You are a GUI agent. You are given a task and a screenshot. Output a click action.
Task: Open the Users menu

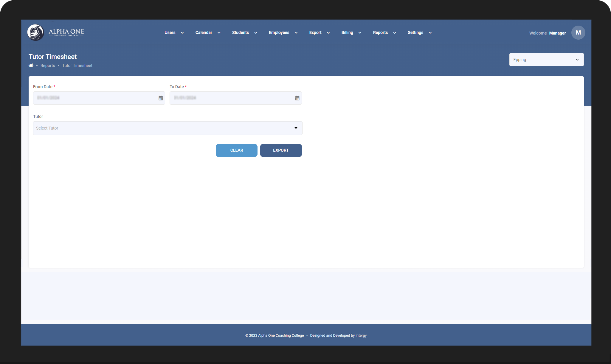coord(170,32)
